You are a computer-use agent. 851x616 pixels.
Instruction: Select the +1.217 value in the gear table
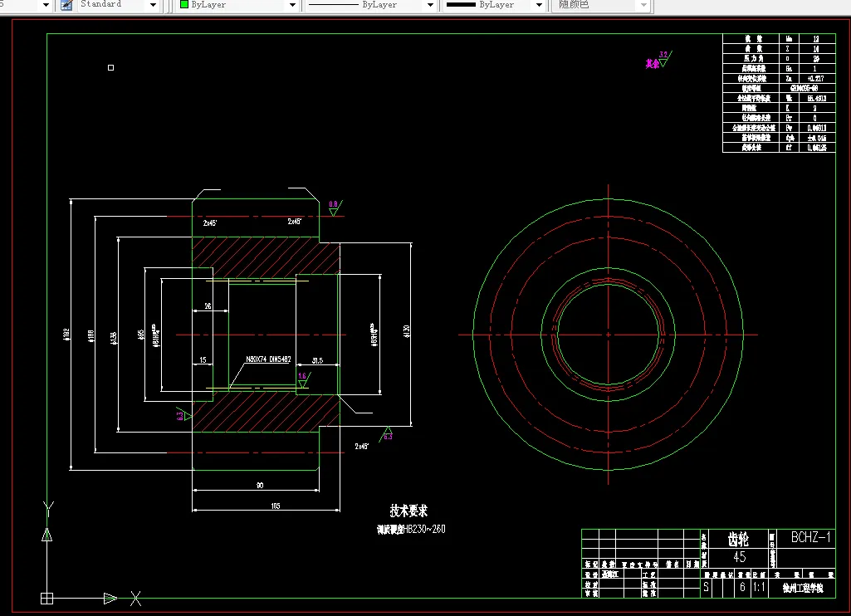(x=816, y=78)
